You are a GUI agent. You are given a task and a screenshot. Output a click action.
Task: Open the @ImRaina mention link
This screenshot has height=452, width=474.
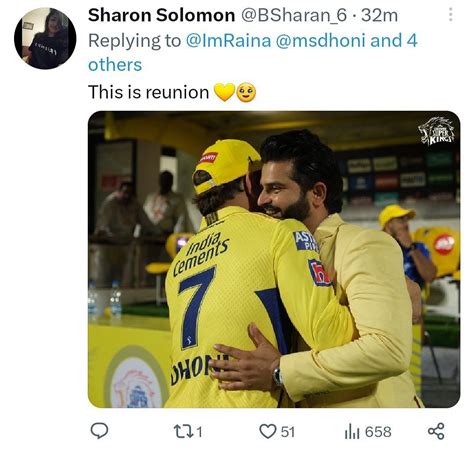click(x=228, y=41)
